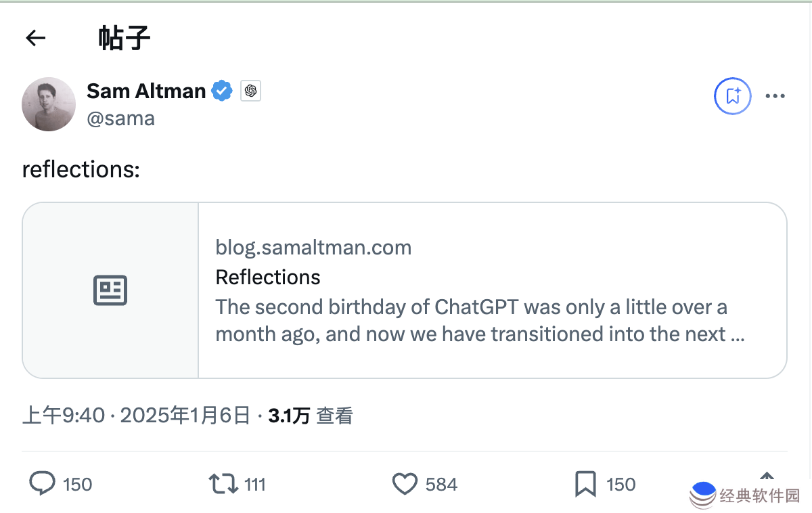Click the article icon in link card
Viewport: 812px width, 513px height.
110,290
